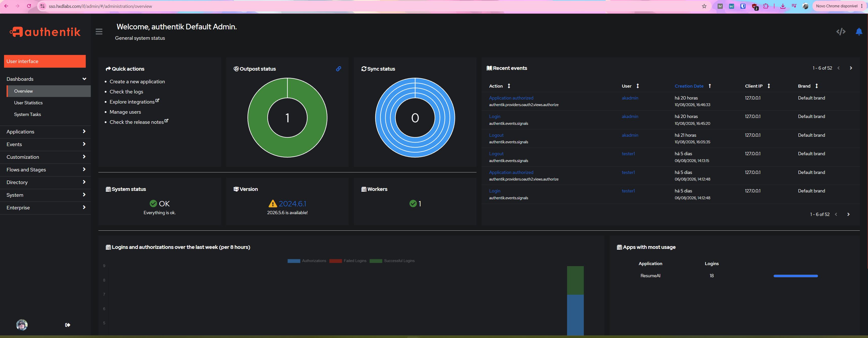Viewport: 868px width, 338px height.
Task: Click Manage users quick action
Action: pyautogui.click(x=125, y=112)
